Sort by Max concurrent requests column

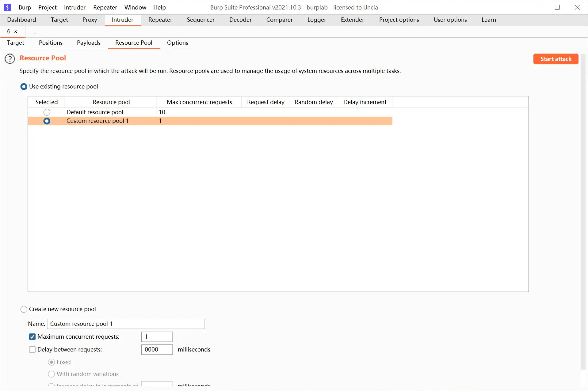(199, 102)
